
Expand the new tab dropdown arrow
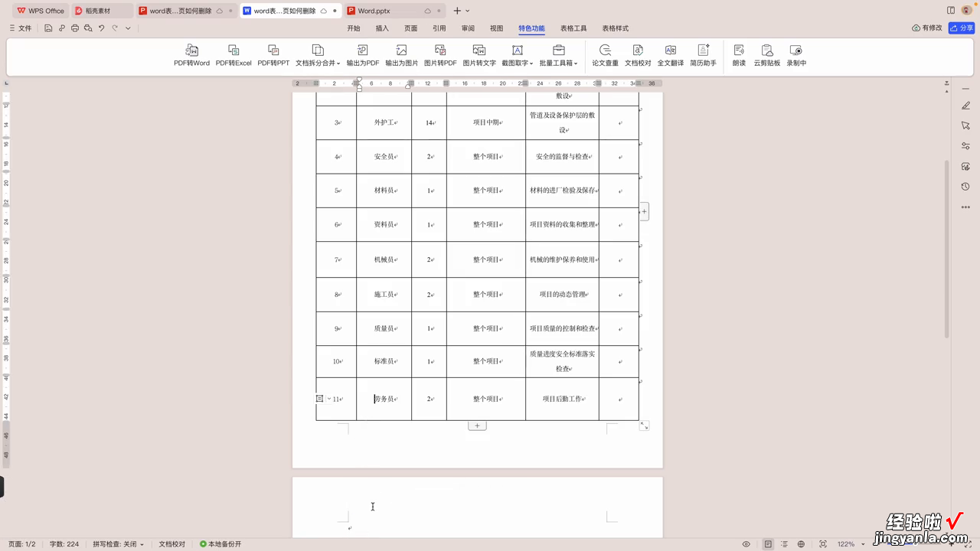pyautogui.click(x=468, y=11)
